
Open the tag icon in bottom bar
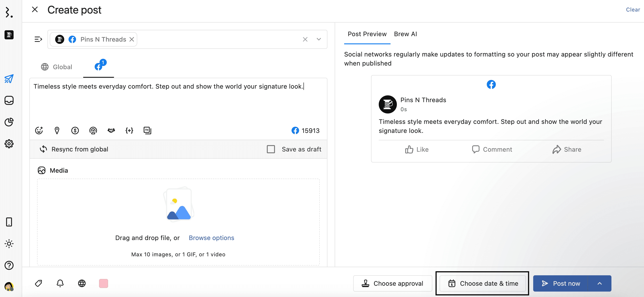pos(38,283)
